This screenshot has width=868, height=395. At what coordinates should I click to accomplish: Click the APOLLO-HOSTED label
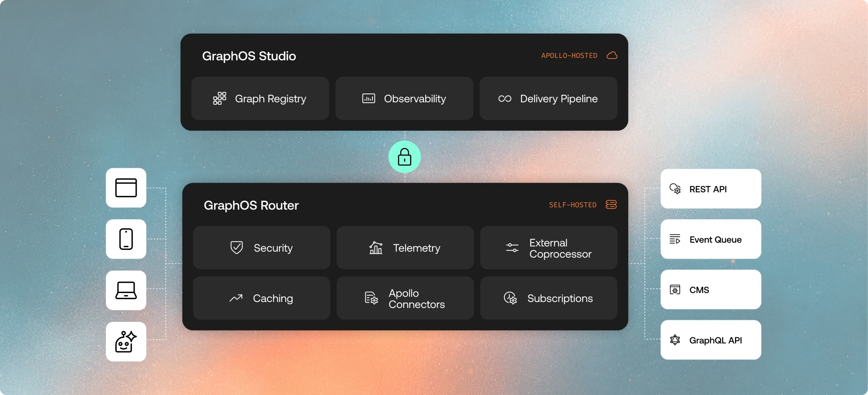[x=569, y=56]
